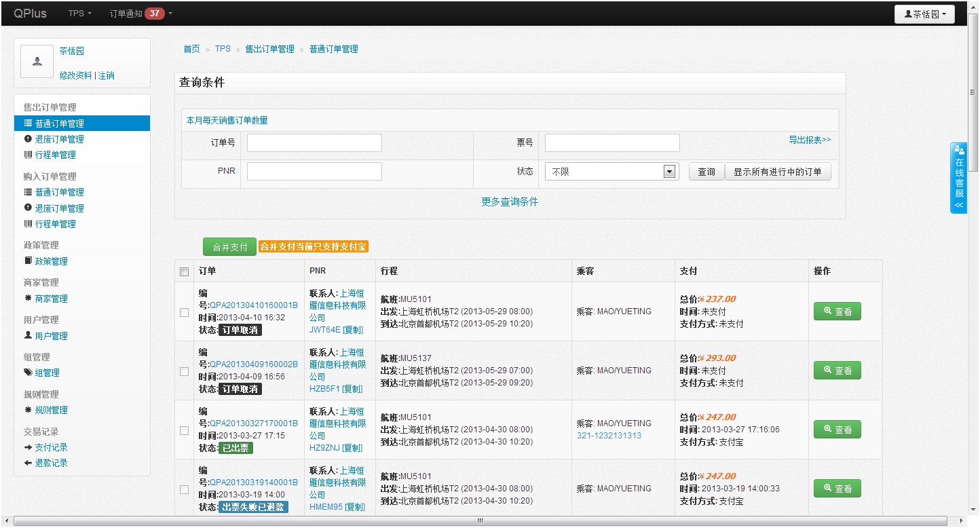
Task: Click the list icon beside sold 普通订单管理
Action: click(28, 124)
